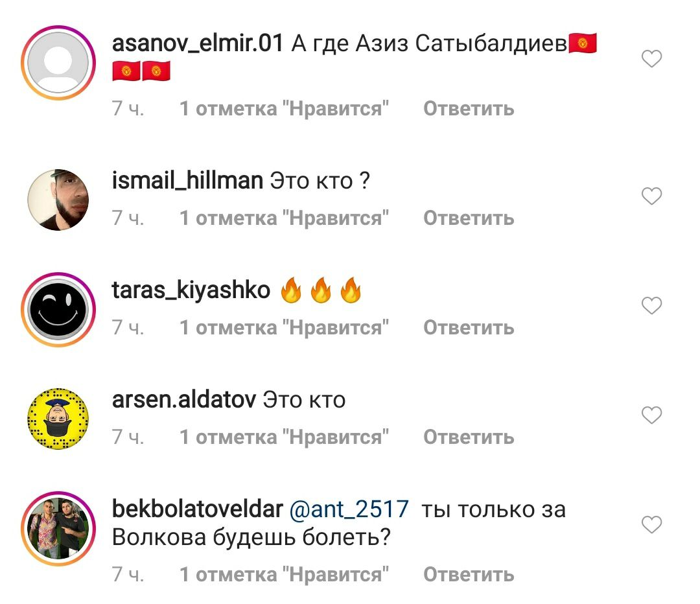Screen dimensions: 700x604
Task: Tap heart next to arsen.aldatov's comment
Action: pyautogui.click(x=651, y=415)
